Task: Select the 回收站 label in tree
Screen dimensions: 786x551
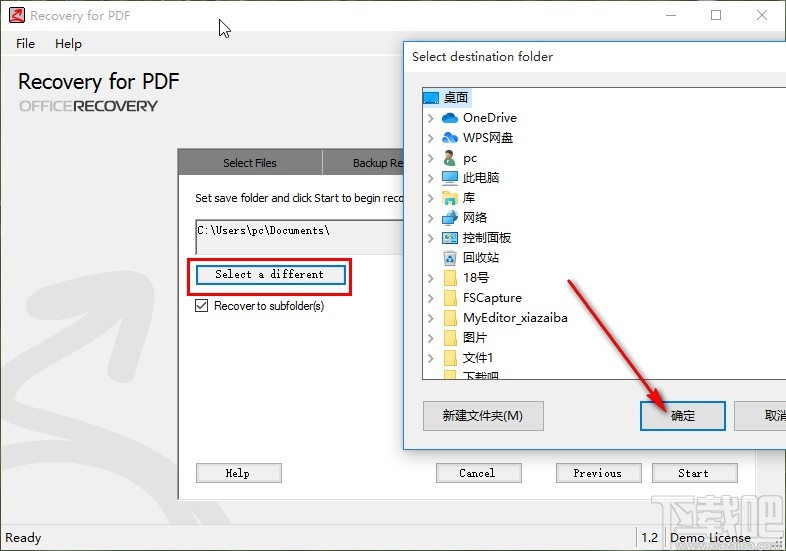Action: (481, 258)
